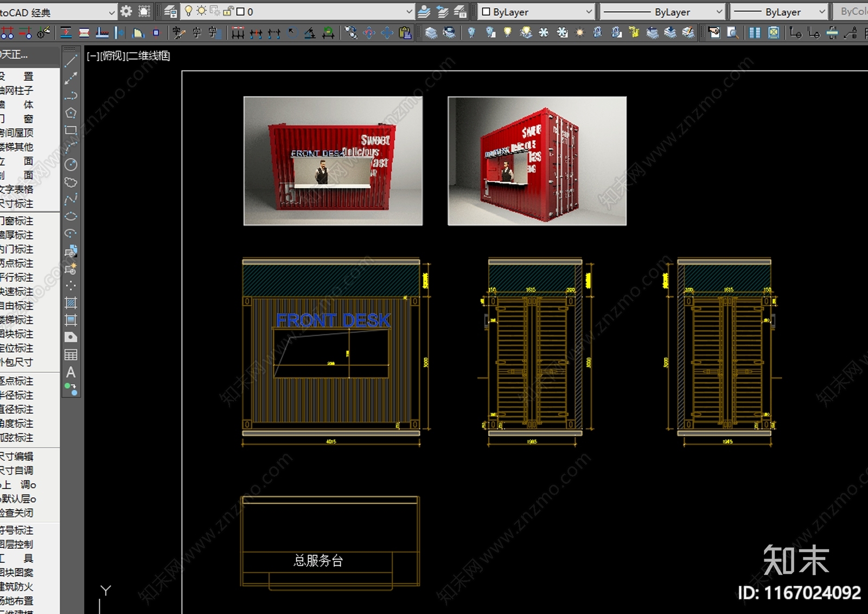
Task: Open the 二维线框 visual style menu
Action: click(x=148, y=56)
